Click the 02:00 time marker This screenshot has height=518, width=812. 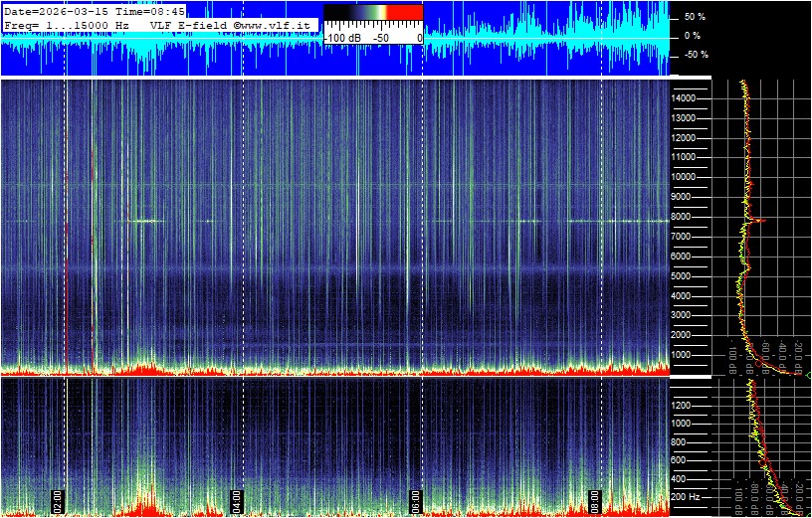click(58, 499)
